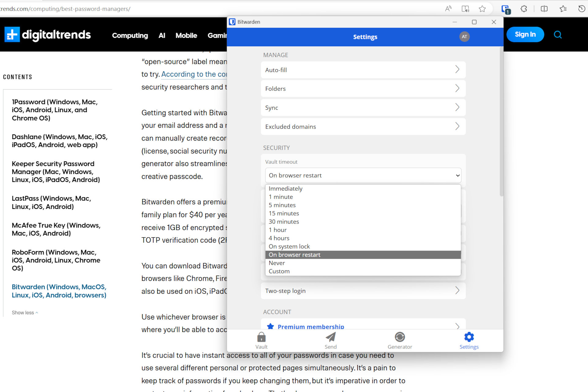Click the Two-step login chevron arrow
The width and height of the screenshot is (588, 392).
pyautogui.click(x=457, y=291)
